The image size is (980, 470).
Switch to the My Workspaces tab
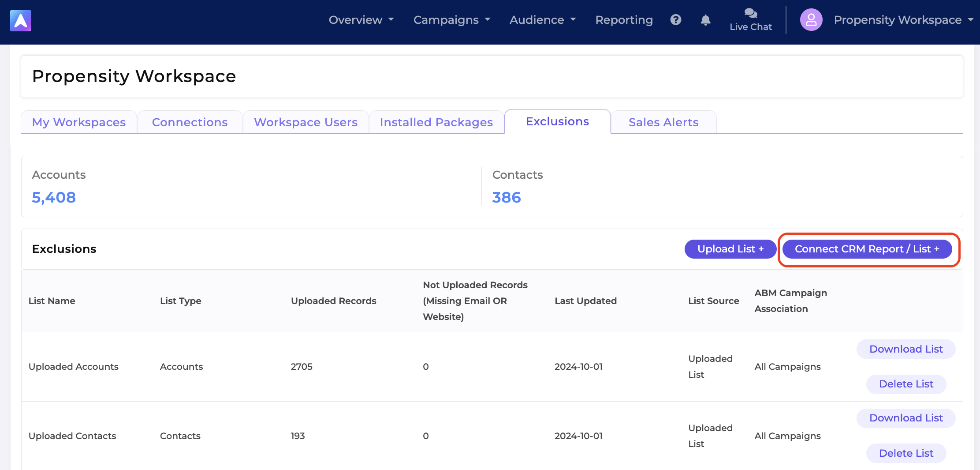[79, 122]
